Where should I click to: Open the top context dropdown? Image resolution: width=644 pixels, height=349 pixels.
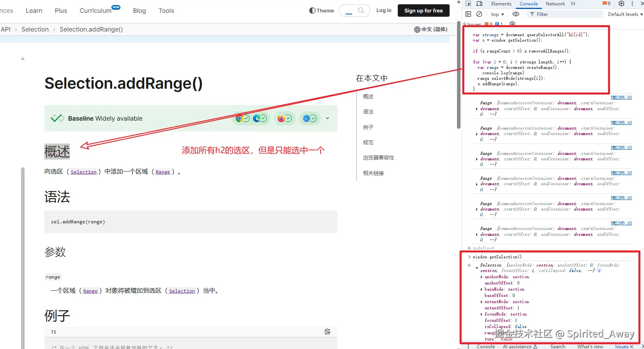click(498, 14)
